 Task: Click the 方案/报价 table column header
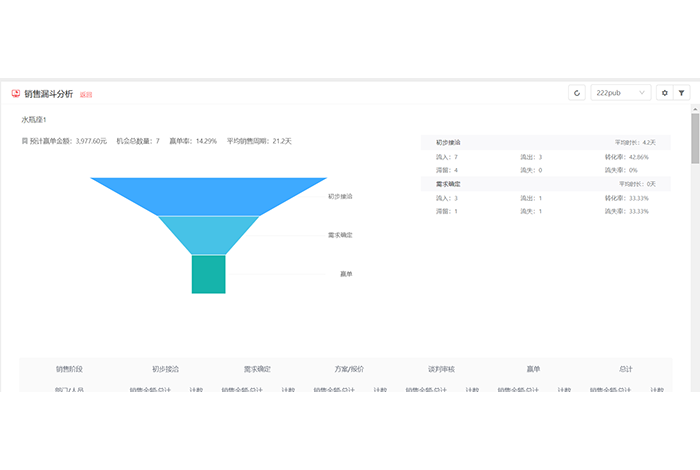(x=349, y=369)
